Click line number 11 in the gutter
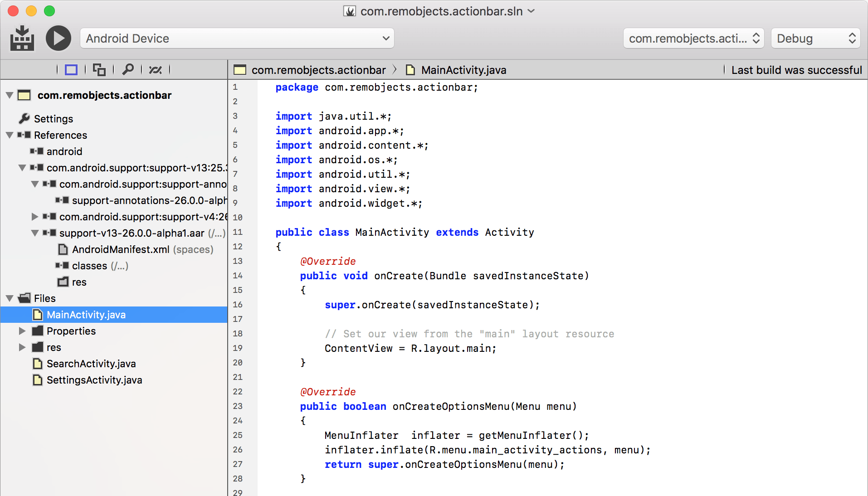The width and height of the screenshot is (868, 496). tap(238, 232)
